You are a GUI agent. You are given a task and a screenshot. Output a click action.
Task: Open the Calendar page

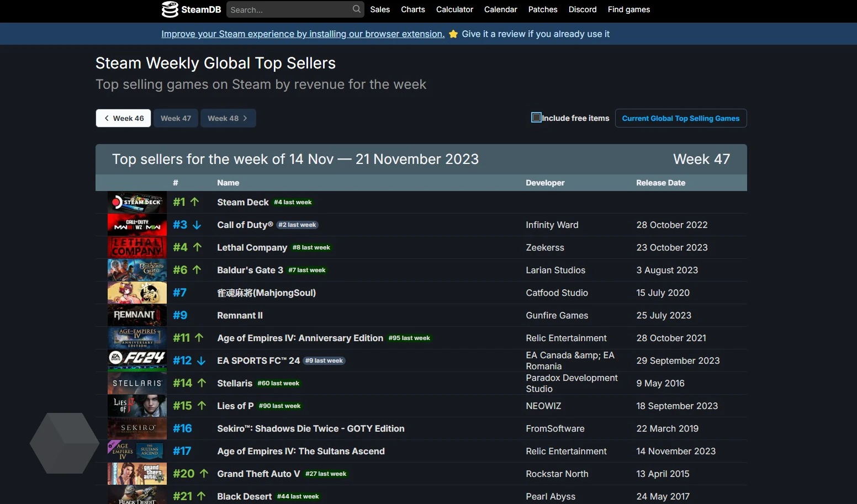(x=501, y=9)
